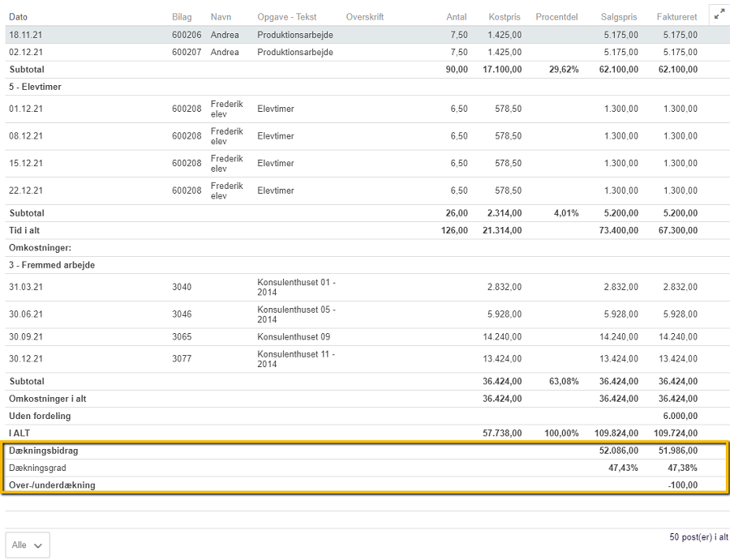Select the Dækningsbidrag summary row label
The image size is (730, 560).
44,451
